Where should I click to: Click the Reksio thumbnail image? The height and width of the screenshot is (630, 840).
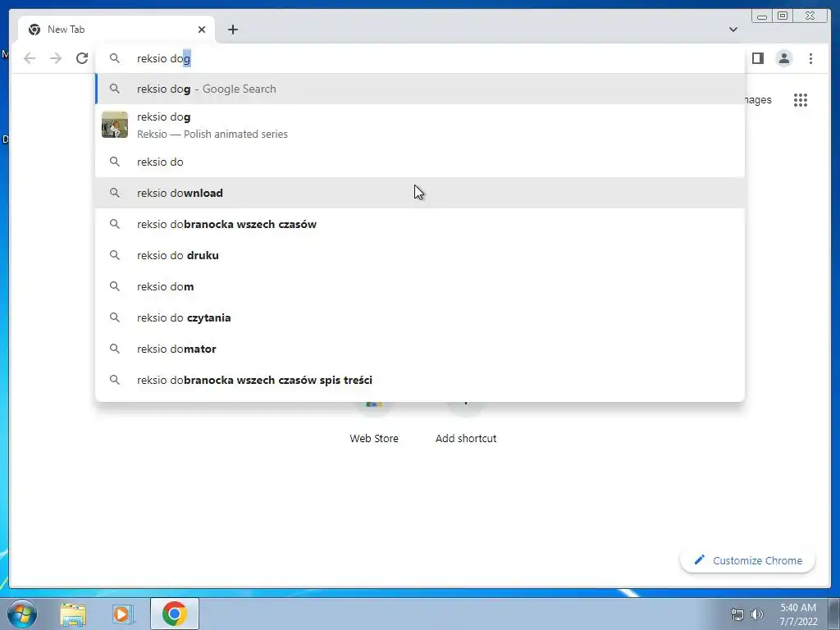coord(115,125)
